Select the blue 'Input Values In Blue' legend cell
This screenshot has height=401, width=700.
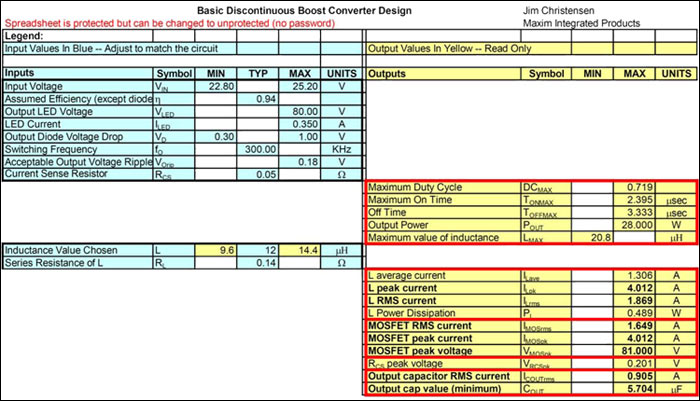pos(120,48)
